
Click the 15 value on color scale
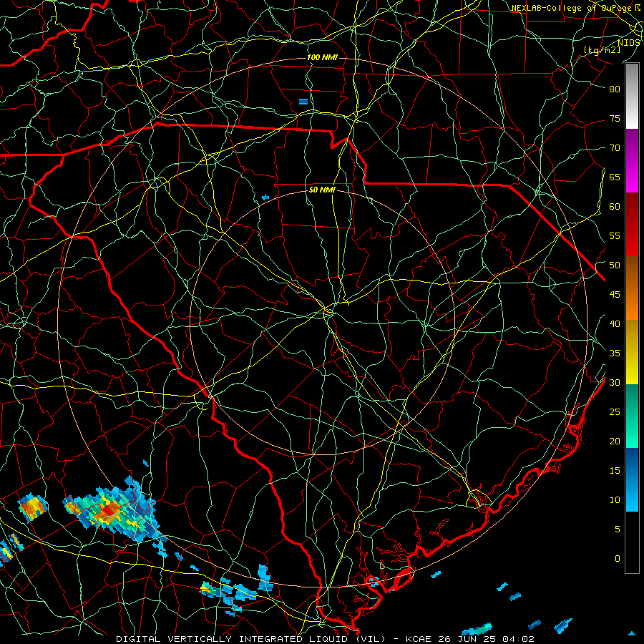615,471
